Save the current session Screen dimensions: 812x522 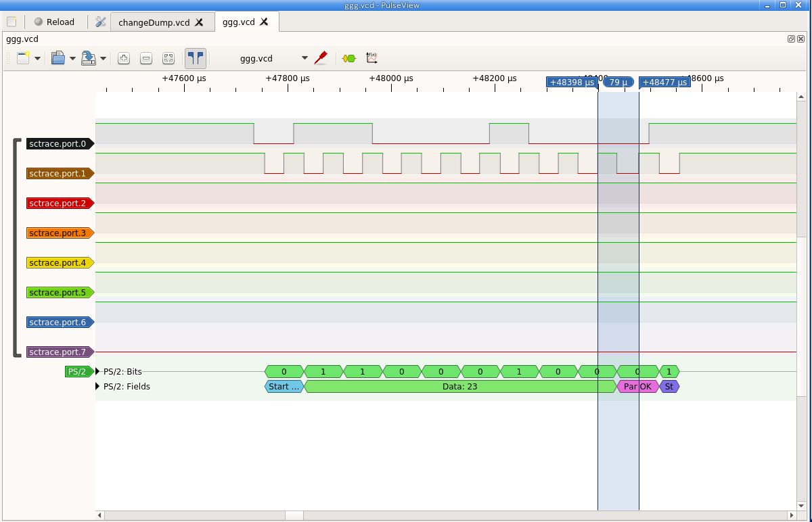pos(89,58)
